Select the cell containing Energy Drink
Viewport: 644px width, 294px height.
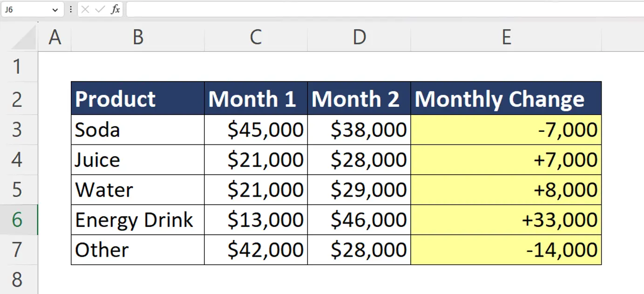click(x=137, y=219)
